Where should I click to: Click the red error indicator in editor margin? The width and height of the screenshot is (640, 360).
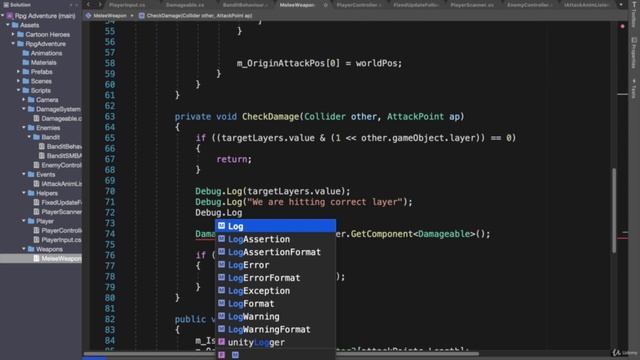coord(622,26)
